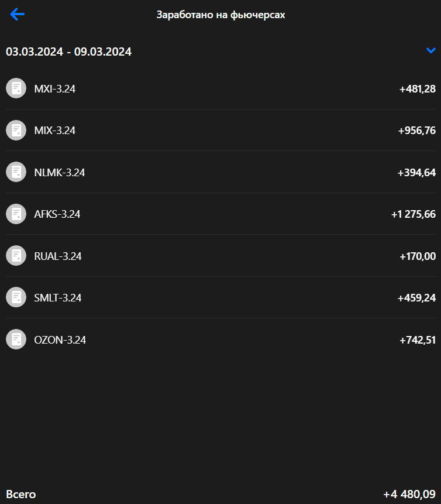Click the SMLT-3.24 contract name

[58, 298]
